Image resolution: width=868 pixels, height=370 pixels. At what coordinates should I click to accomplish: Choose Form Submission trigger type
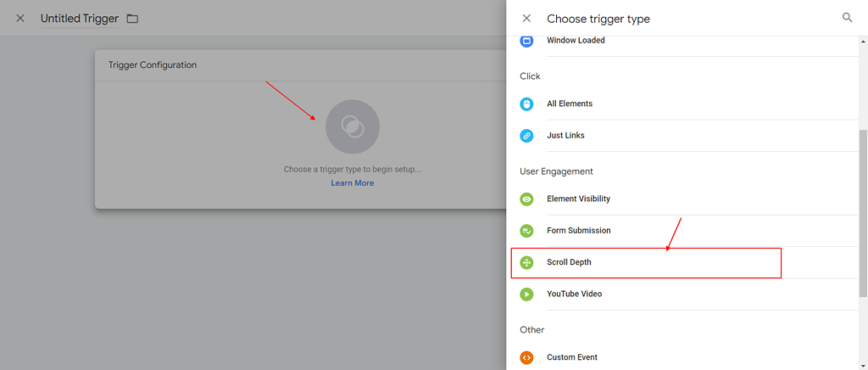point(578,231)
